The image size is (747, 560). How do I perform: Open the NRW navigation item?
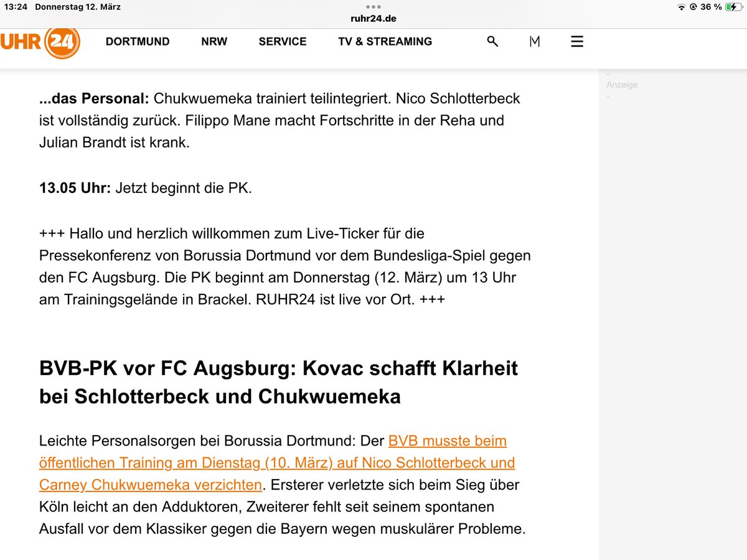tap(214, 42)
